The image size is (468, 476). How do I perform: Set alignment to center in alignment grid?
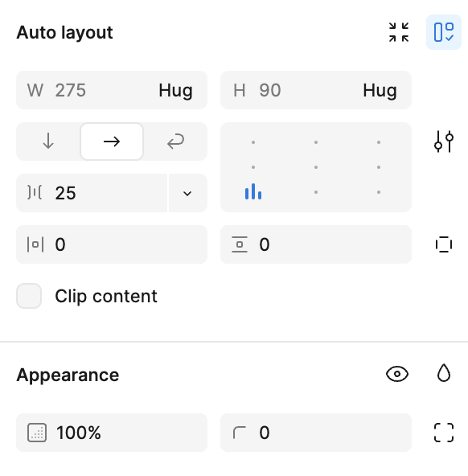click(316, 167)
